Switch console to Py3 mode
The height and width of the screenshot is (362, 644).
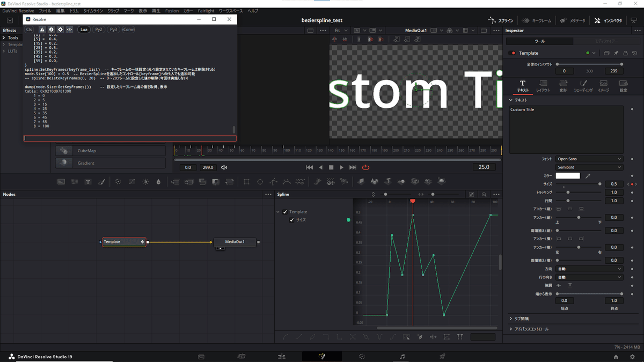pyautogui.click(x=113, y=29)
